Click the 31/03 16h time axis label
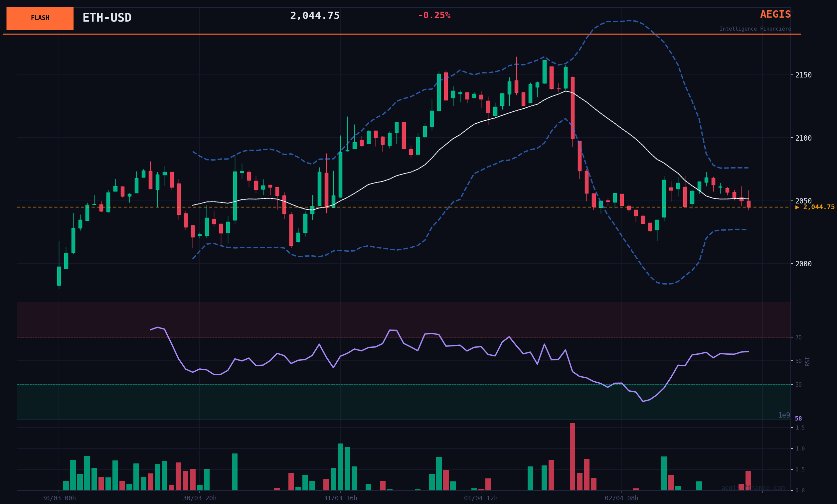The height and width of the screenshot is (504, 837). coord(340,498)
